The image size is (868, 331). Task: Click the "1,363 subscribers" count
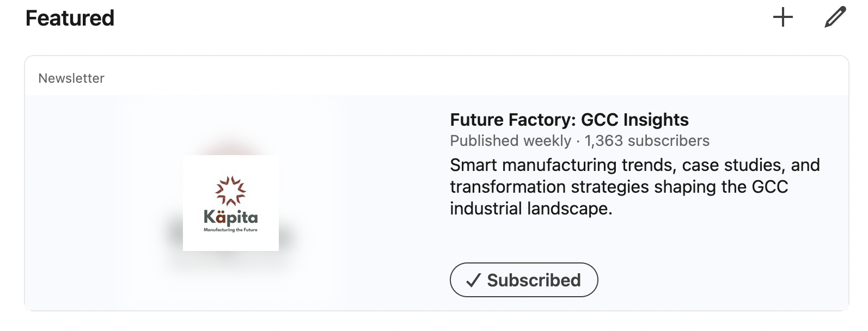click(x=647, y=141)
